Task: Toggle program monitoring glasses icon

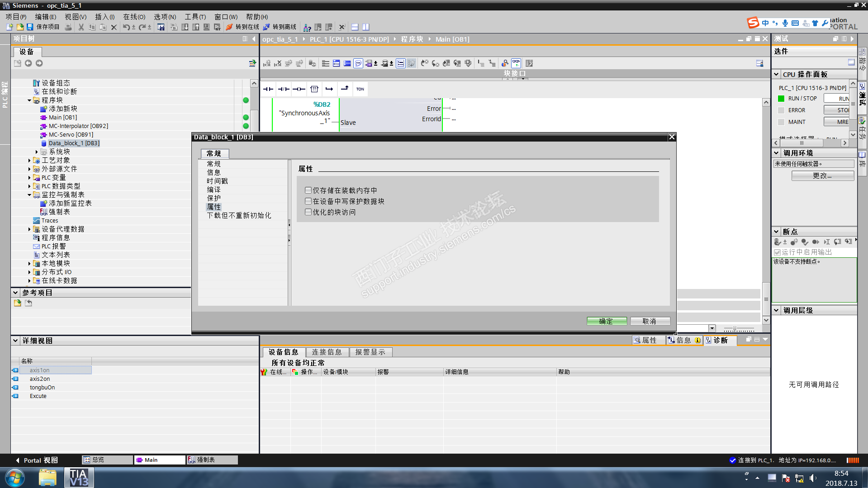Action: [516, 63]
